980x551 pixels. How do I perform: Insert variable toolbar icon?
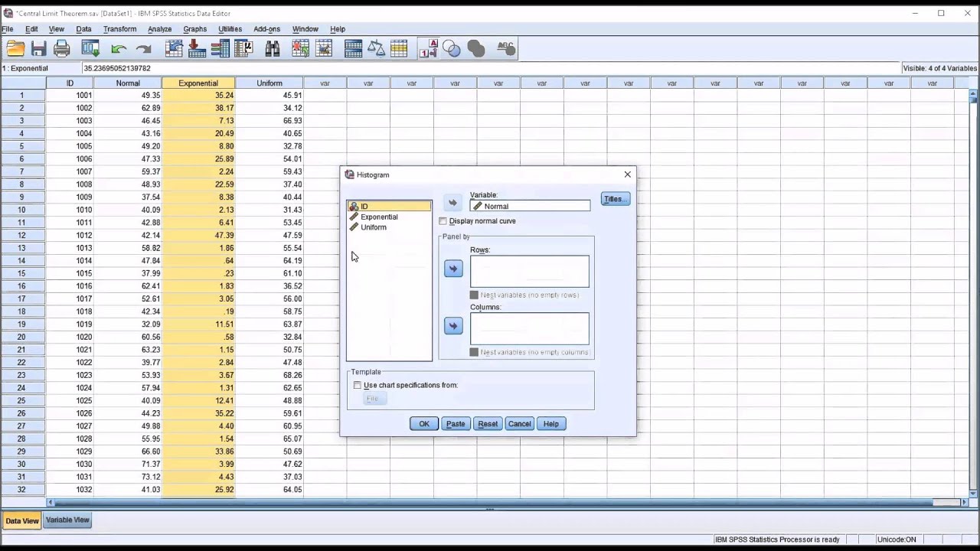click(324, 49)
